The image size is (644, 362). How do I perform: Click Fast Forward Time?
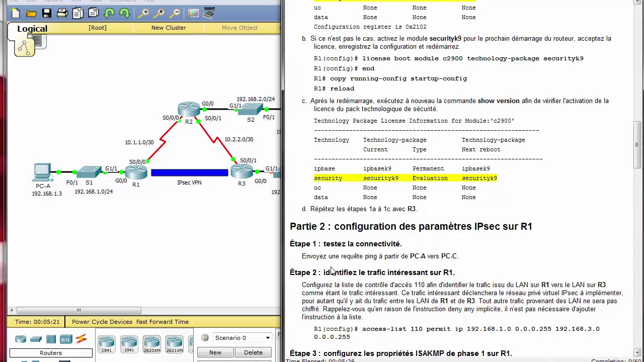162,322
